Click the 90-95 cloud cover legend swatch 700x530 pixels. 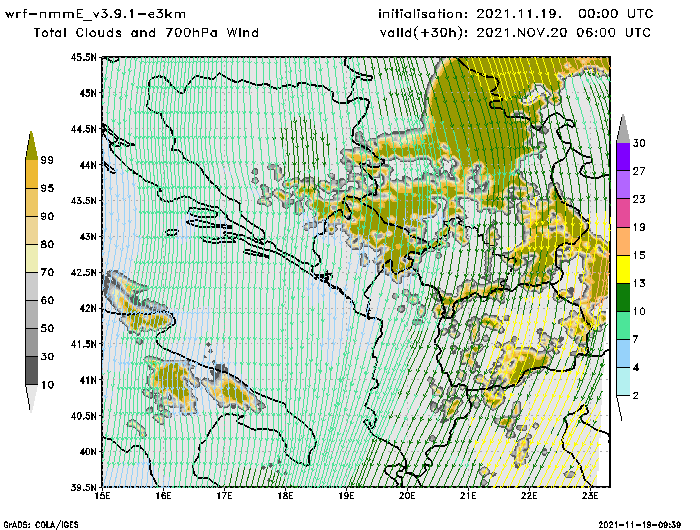click(x=32, y=202)
